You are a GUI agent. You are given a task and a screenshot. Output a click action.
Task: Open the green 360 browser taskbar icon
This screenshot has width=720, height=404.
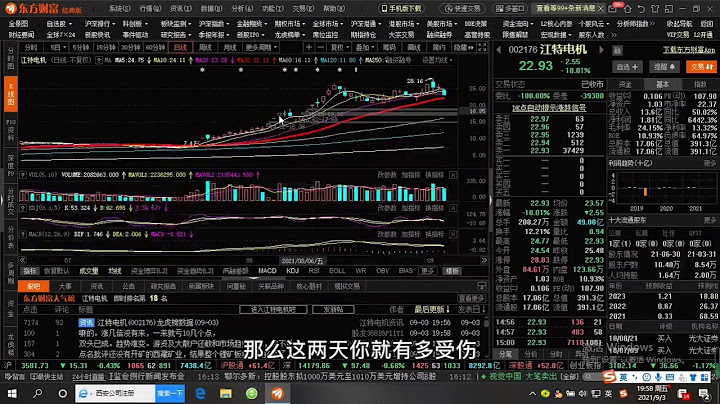252,393
